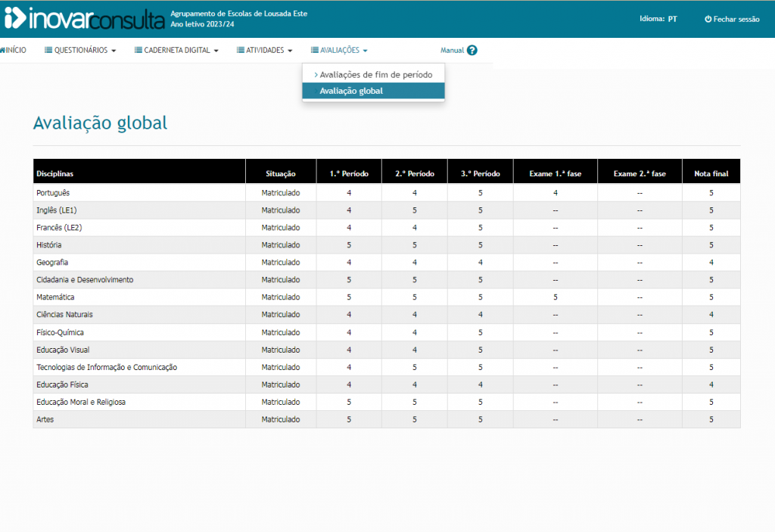
Task: Select the Educação Visual discipline row
Action: pyautogui.click(x=387, y=350)
